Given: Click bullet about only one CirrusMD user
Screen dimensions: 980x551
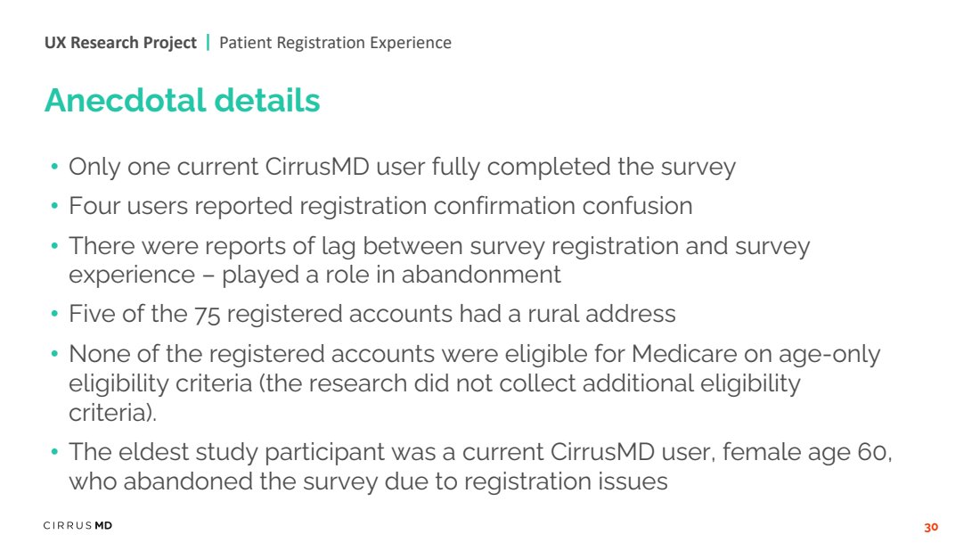Looking at the screenshot, I should [x=402, y=167].
